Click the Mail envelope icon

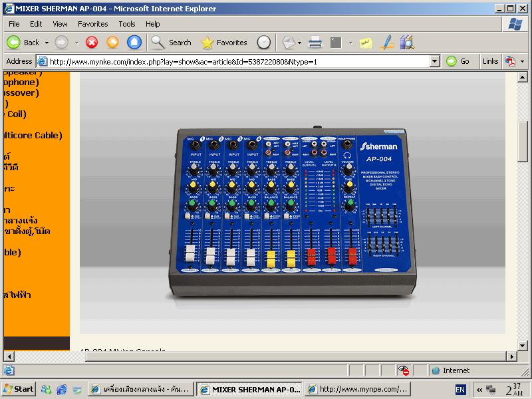tap(289, 43)
